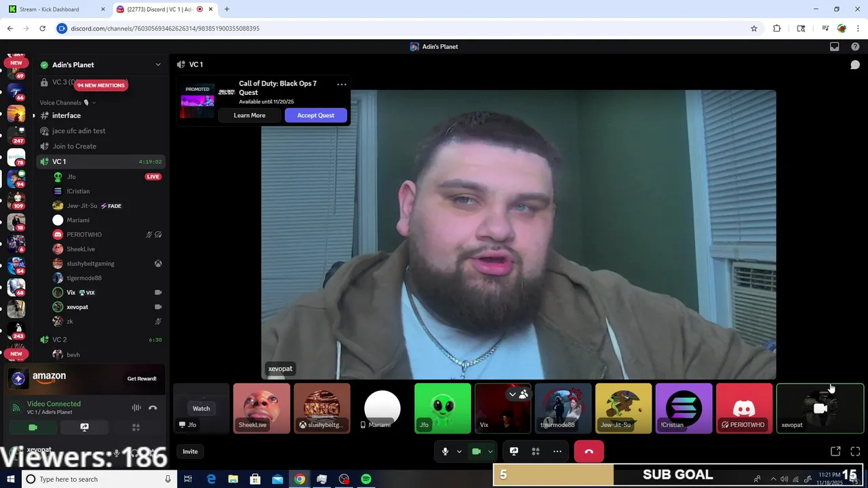868x488 pixels.
Task: Open camera options dropdown arrow
Action: 490,451
